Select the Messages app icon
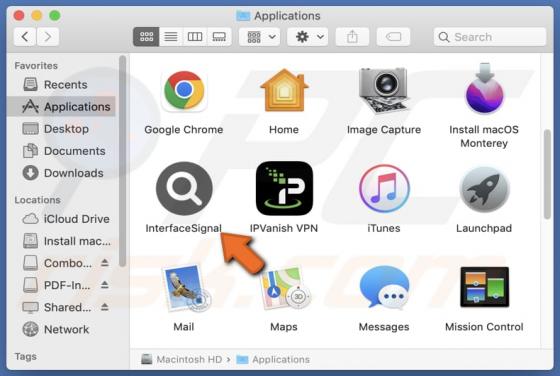Screen dimensions: 560x376 [384, 287]
